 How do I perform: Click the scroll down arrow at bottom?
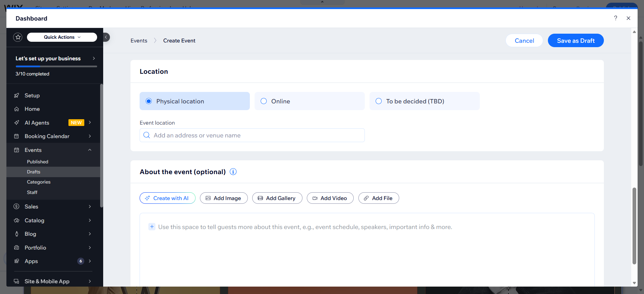click(x=634, y=283)
